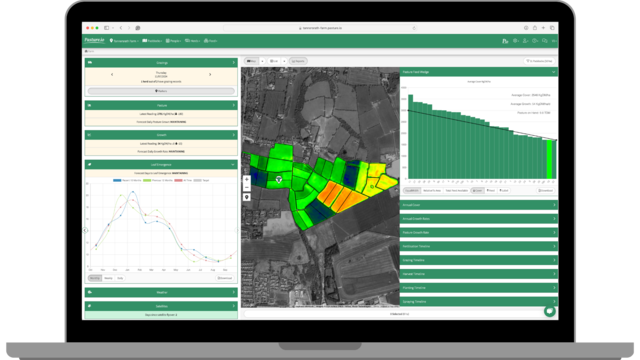
Task: Expand the Pasture panel header chevron
Action: point(233,105)
